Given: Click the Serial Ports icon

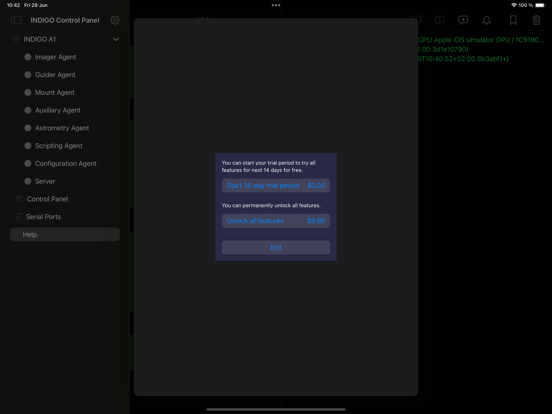Looking at the screenshot, I should point(18,217).
